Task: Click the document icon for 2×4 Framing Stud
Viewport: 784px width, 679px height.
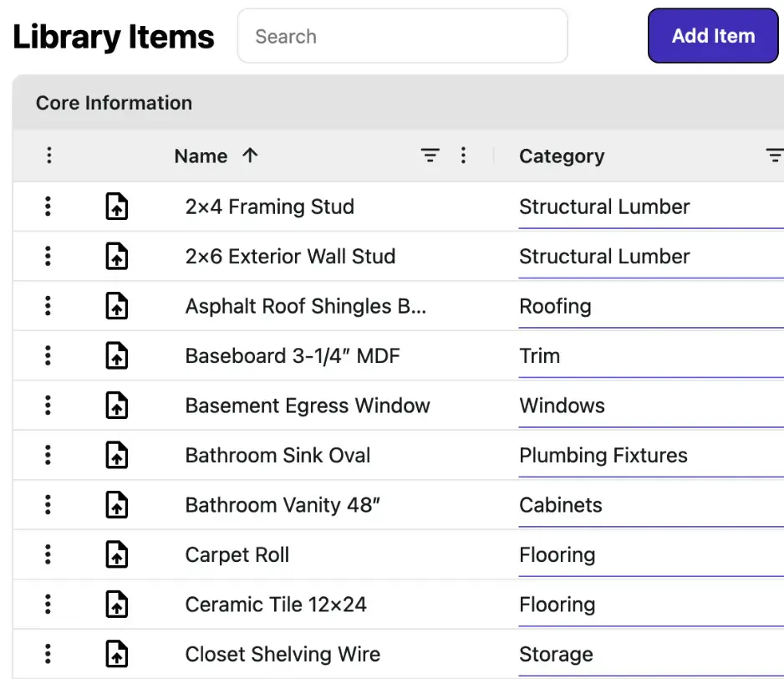Action: tap(116, 207)
